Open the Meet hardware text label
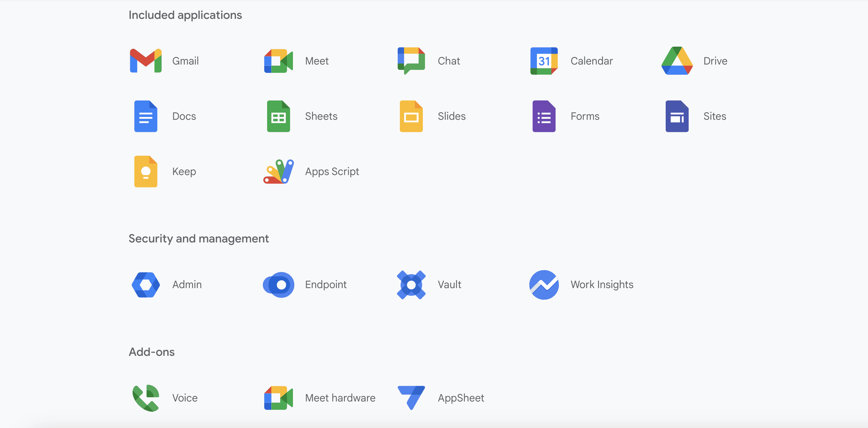This screenshot has width=868, height=428. pos(340,398)
